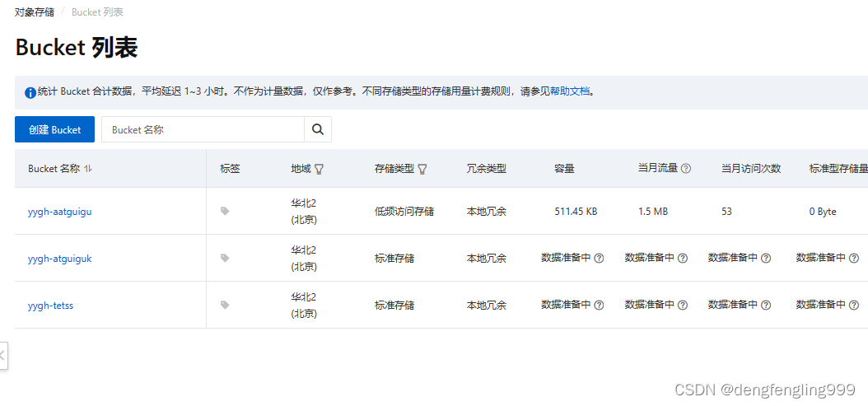
Task: Click the search magnifier icon button
Action: point(318,129)
